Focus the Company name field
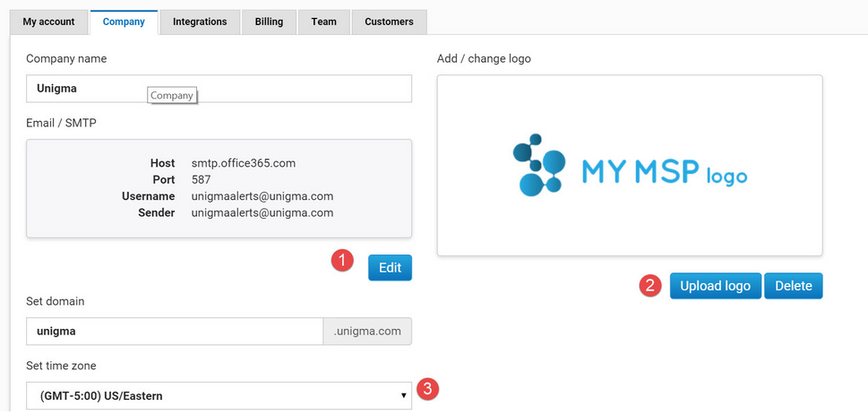868x415 pixels. tap(219, 89)
